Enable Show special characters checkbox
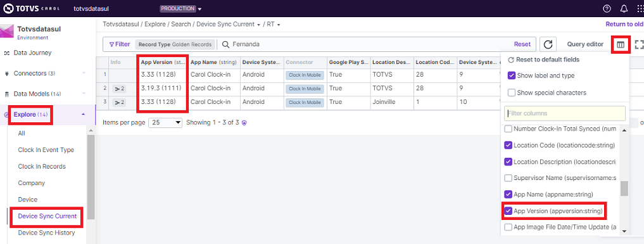This screenshot has width=644, height=244. (512, 93)
